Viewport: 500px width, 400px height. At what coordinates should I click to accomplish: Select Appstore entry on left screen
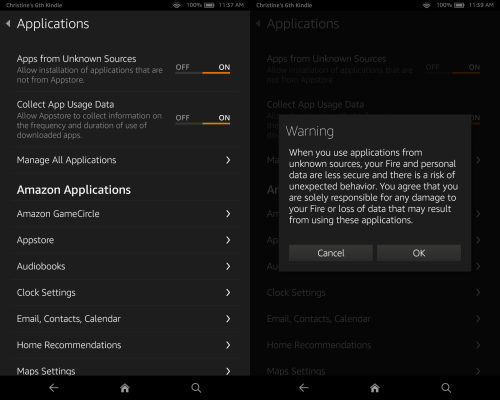pos(125,240)
